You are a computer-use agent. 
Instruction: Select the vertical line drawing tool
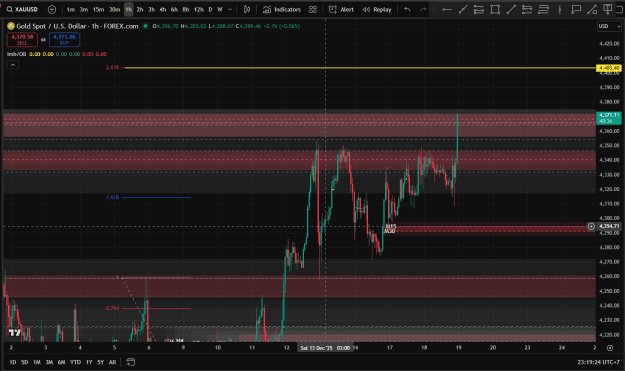point(559,9)
